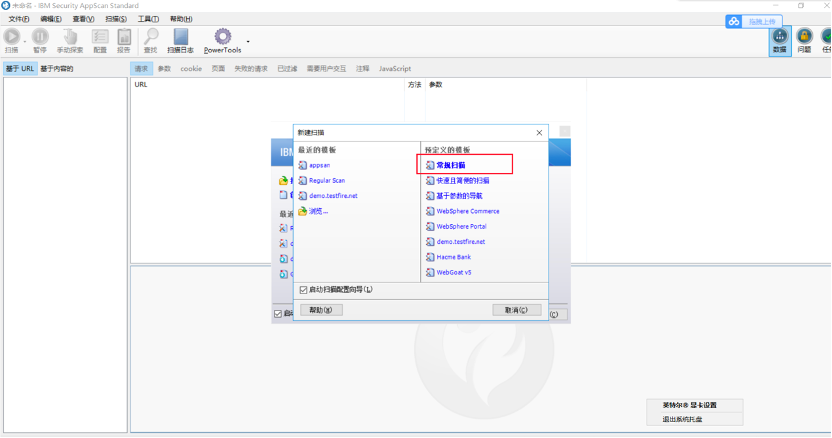This screenshot has width=832, height=438.
Task: Click the URL column header
Action: point(141,85)
